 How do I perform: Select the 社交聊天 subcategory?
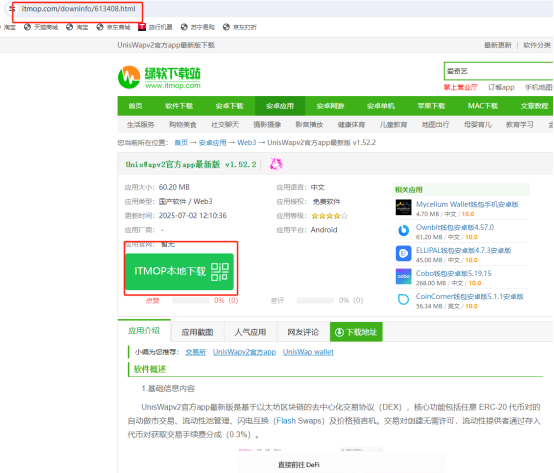tap(225, 125)
